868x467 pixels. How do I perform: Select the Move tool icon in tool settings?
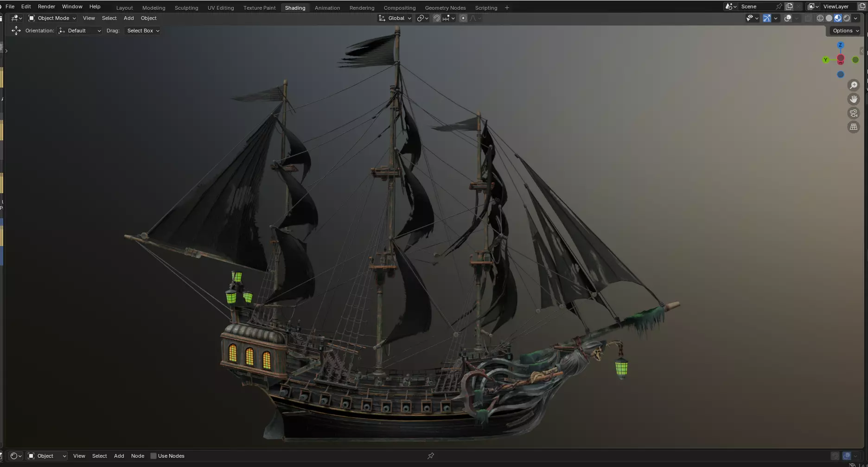[16, 31]
